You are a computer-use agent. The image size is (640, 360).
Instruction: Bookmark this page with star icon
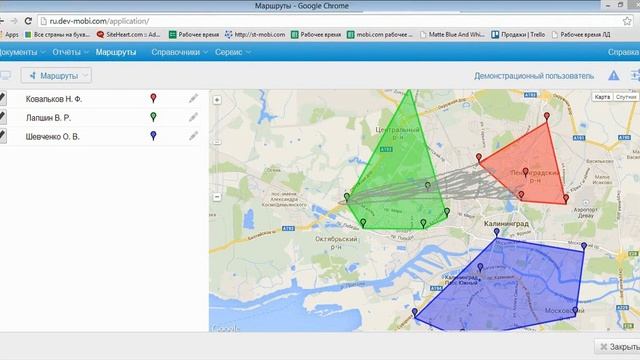pos(627,21)
